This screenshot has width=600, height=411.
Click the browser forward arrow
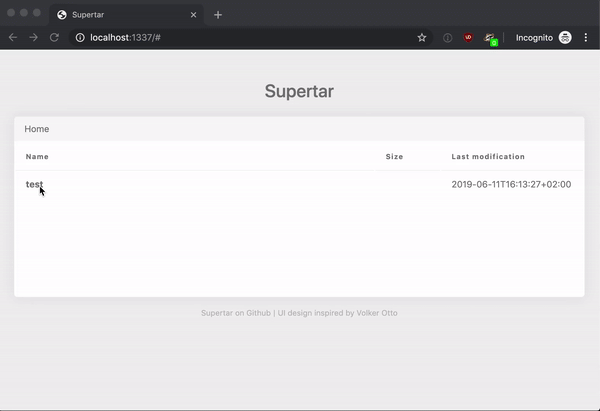tap(34, 38)
